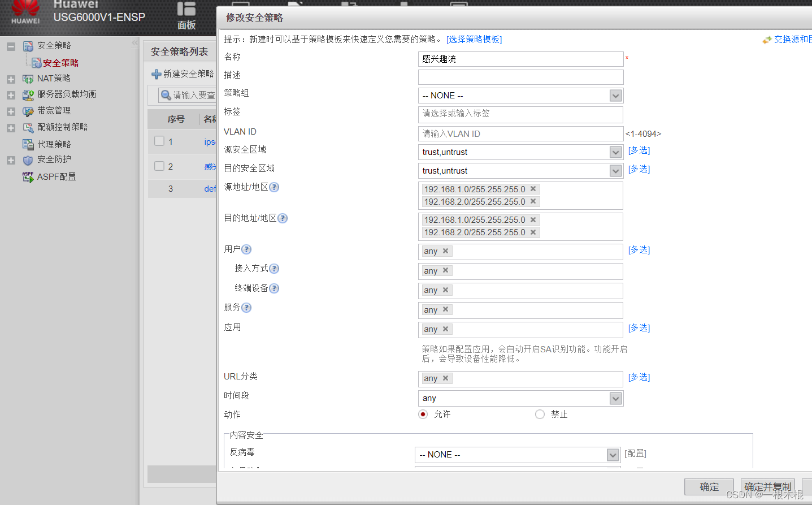Click the 选择策略模板 link
Screen dimensions: 812x505
click(474, 39)
